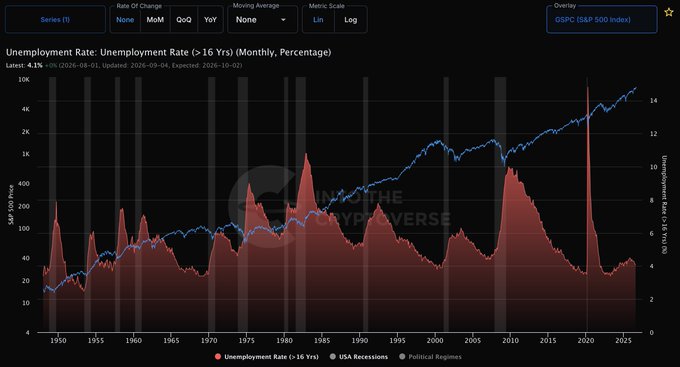The width and height of the screenshot is (680, 367).
Task: Open the GSPC (S&P 500 Index) overlay selector
Action: [602, 20]
